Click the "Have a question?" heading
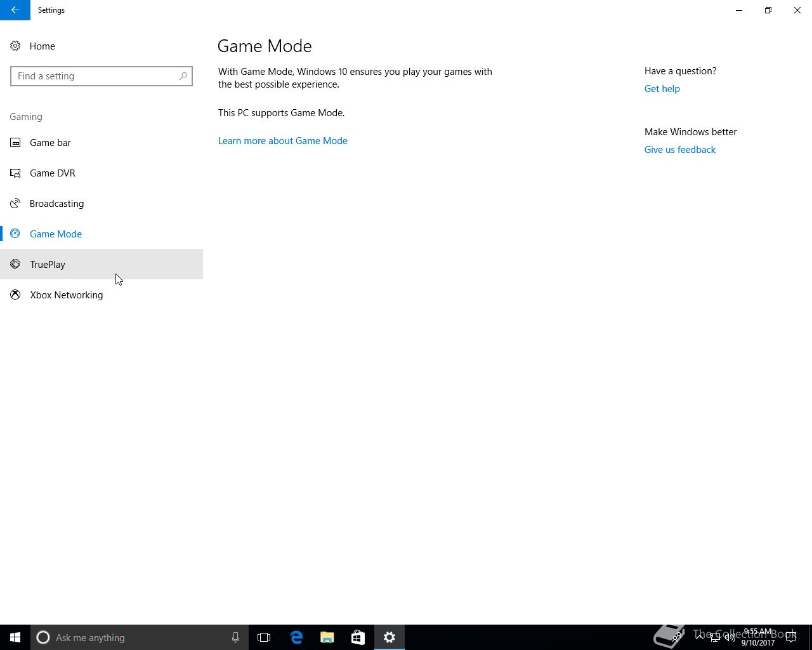The height and width of the screenshot is (650, 812). click(680, 71)
